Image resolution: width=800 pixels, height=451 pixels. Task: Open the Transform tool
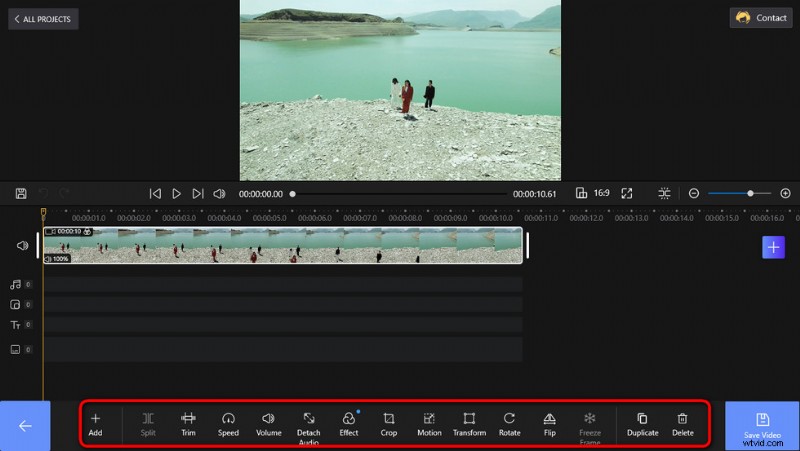(x=469, y=424)
